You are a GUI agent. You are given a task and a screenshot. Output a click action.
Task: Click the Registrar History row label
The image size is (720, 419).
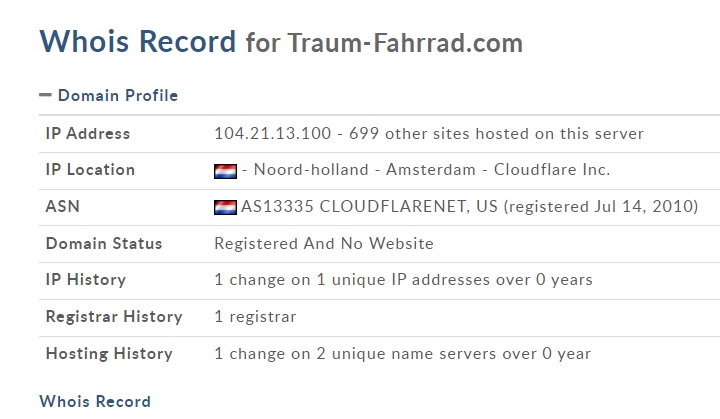pos(114,317)
